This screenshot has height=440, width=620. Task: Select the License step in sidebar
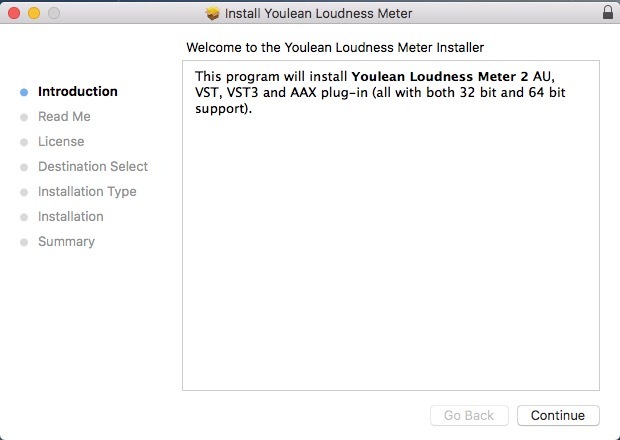(61, 141)
